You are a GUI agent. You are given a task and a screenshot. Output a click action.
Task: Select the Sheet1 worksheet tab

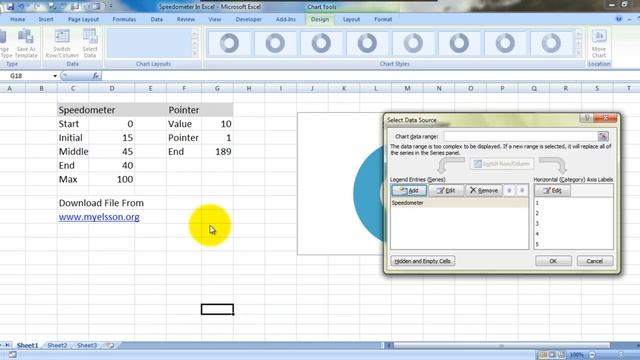(27, 345)
